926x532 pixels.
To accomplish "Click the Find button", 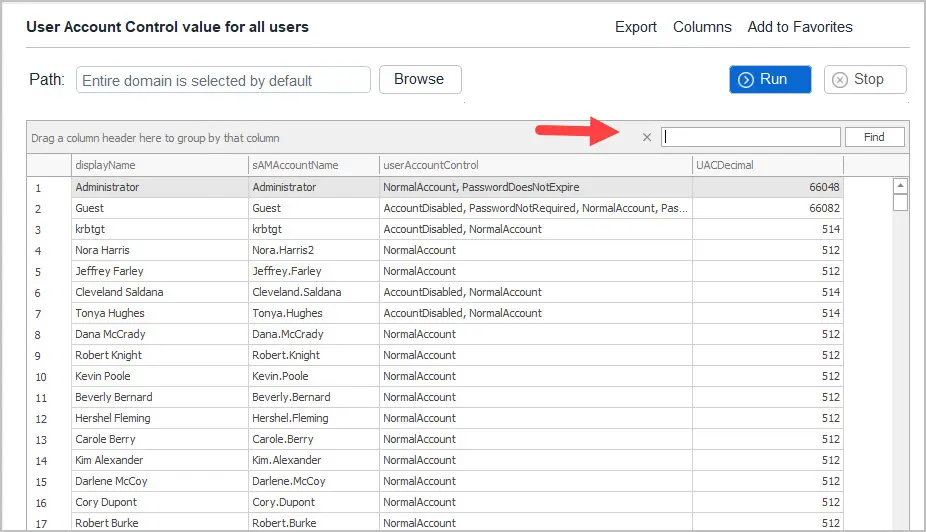I will (874, 137).
